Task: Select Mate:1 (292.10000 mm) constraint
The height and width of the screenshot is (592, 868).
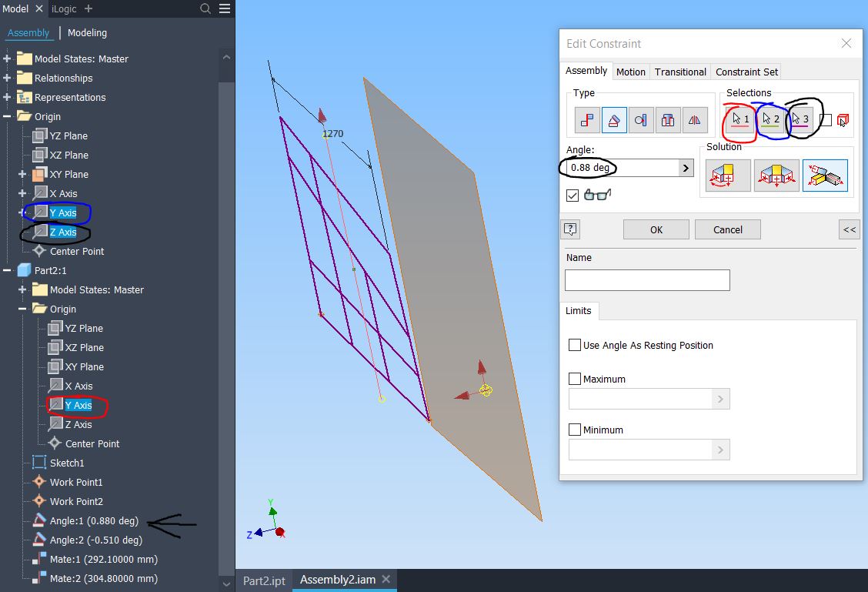Action: click(104, 560)
